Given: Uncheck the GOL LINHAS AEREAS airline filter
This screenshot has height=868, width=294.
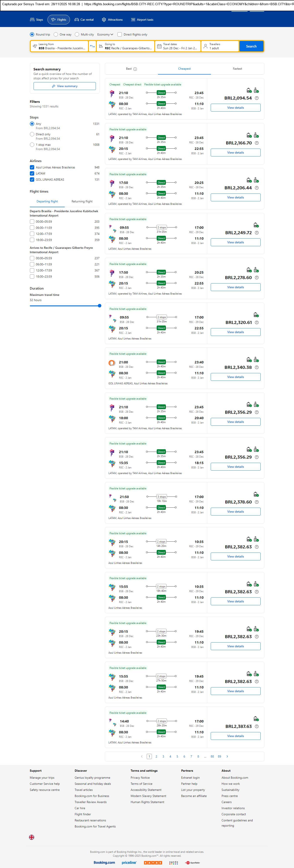Looking at the screenshot, I should coord(32,180).
